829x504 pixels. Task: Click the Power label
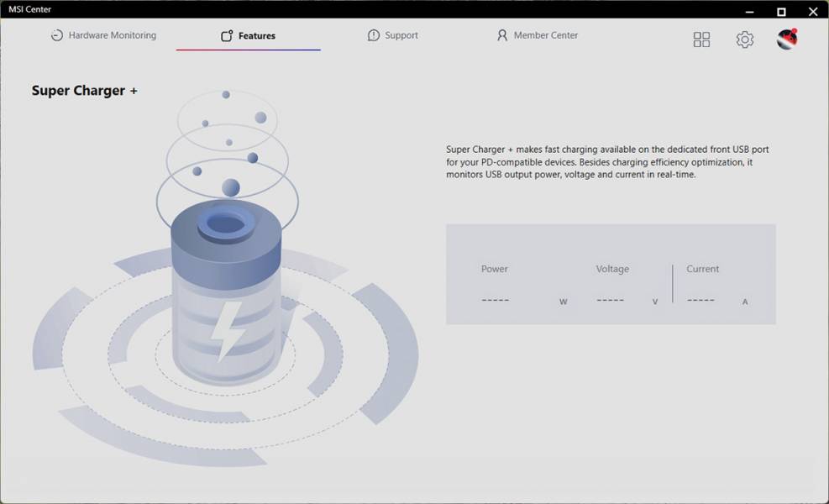495,269
